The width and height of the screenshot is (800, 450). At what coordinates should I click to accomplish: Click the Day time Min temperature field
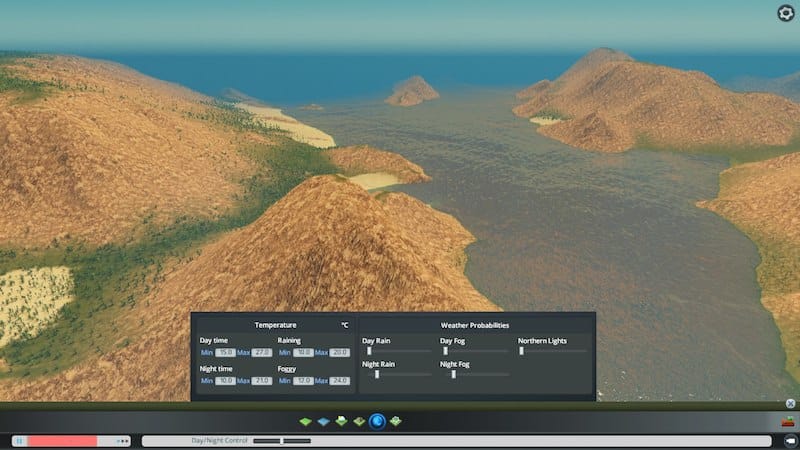pos(225,352)
